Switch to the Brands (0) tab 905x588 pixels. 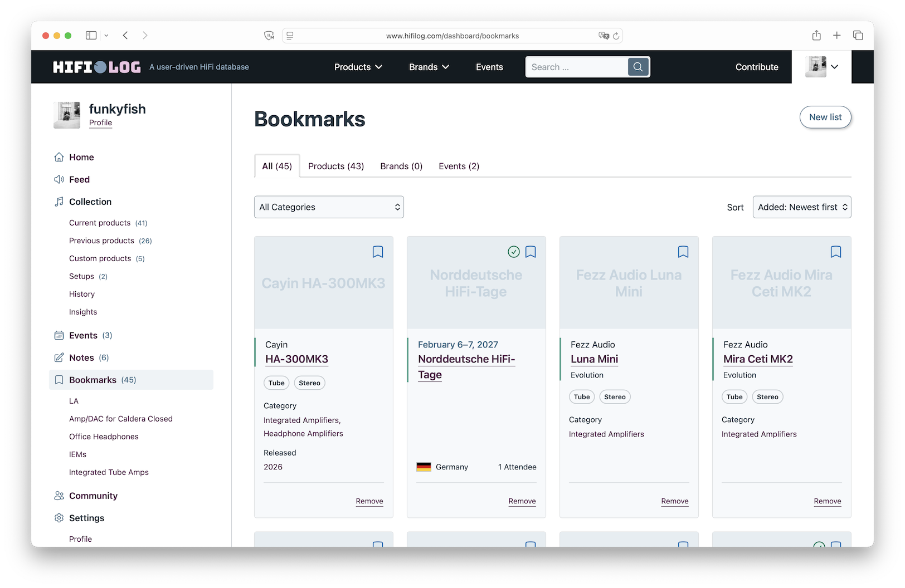point(401,166)
